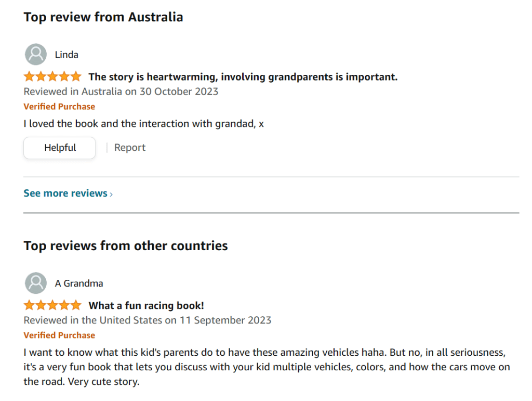Image resolution: width=532 pixels, height=401 pixels.
Task: Click A Grandma's profile avatar icon
Action: pyautogui.click(x=35, y=283)
